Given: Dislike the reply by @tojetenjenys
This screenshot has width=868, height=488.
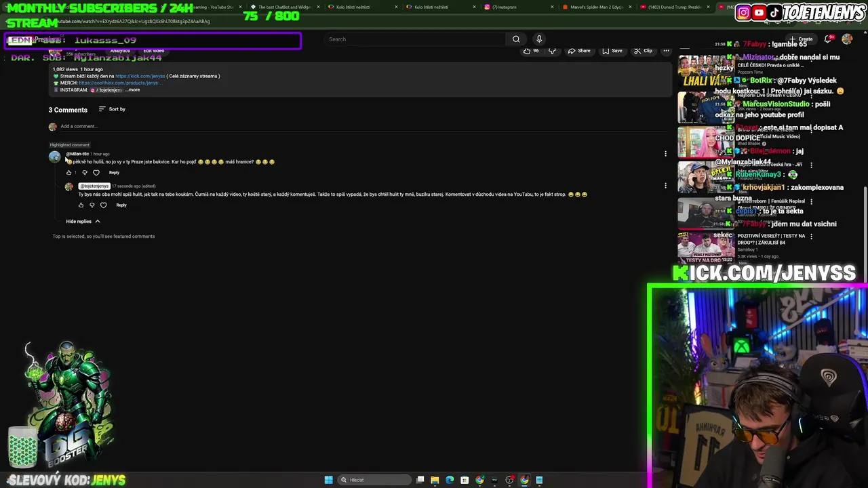Looking at the screenshot, I should point(92,205).
